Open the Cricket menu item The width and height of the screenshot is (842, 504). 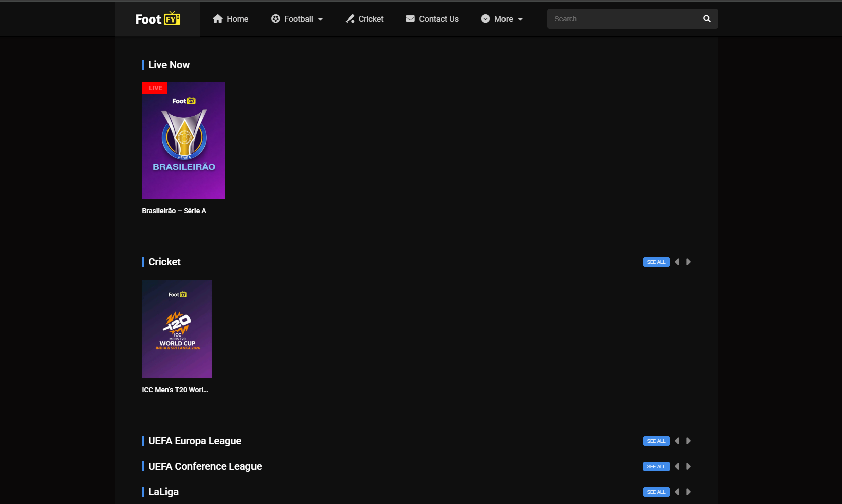point(364,19)
